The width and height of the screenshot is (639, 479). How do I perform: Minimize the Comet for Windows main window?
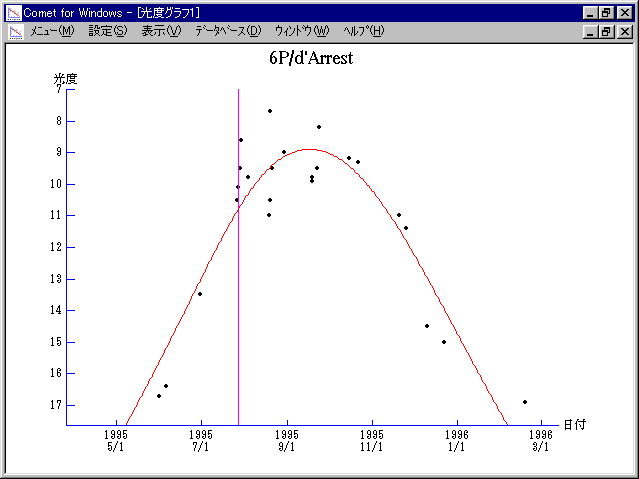[x=591, y=12]
